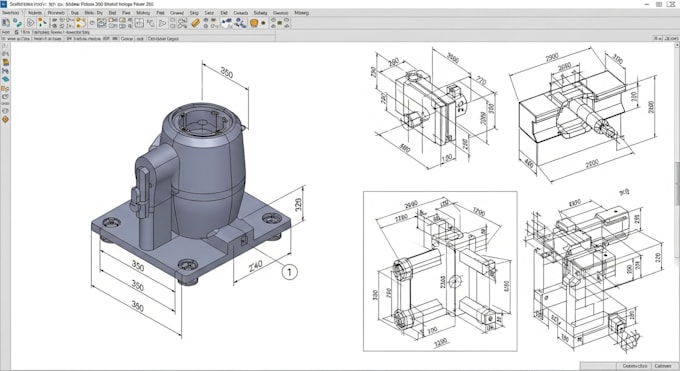
Task: Select the "3580" dimension on the top-middle view
Action: tap(452, 57)
